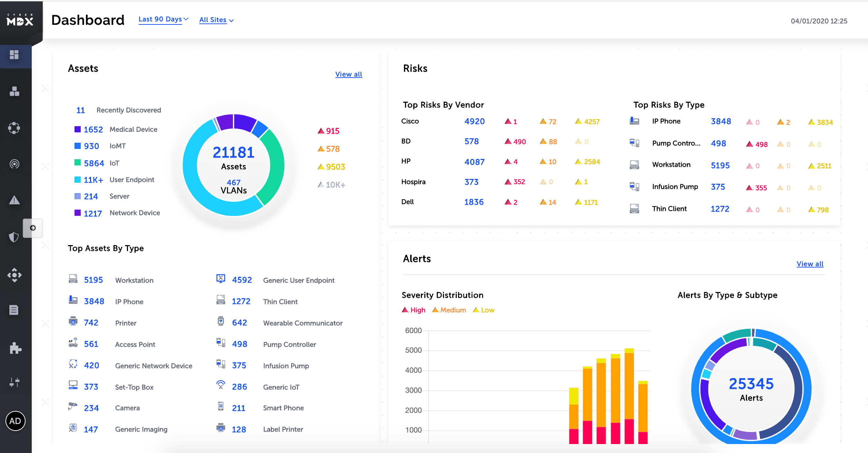Click the Access Point icon

coord(73,343)
